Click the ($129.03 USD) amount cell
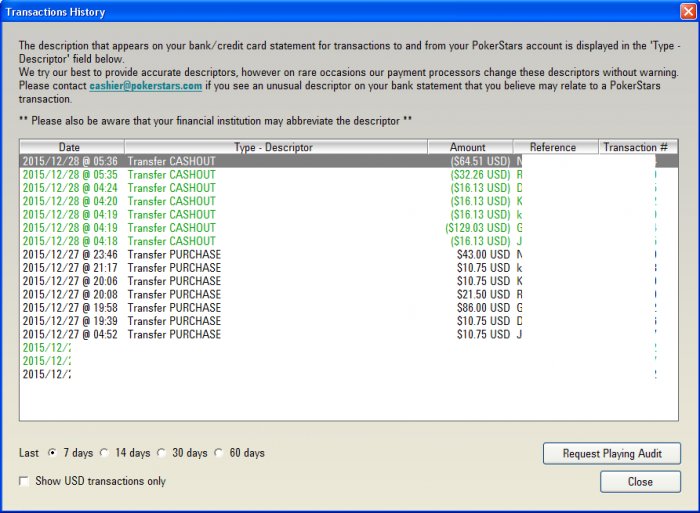The height and width of the screenshot is (513, 700). click(x=478, y=228)
